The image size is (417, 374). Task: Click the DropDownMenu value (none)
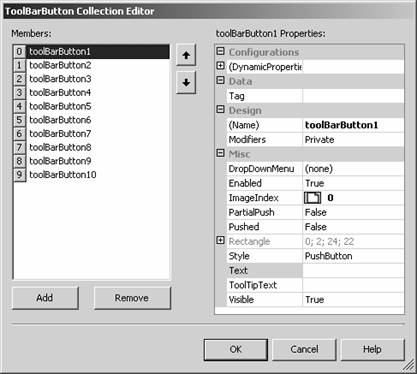pyautogui.click(x=353, y=169)
